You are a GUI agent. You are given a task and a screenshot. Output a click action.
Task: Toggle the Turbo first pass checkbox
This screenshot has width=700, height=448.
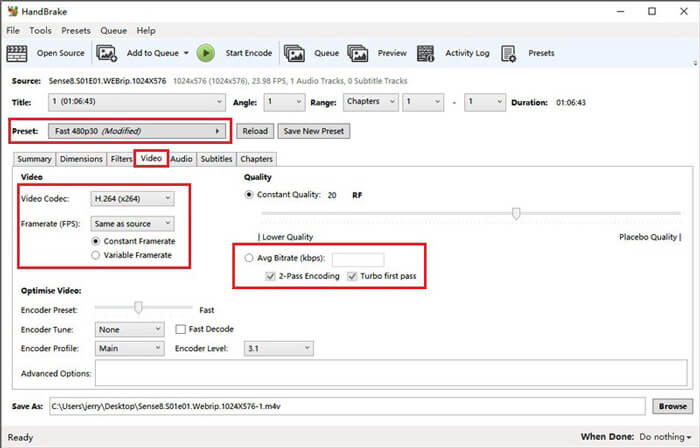[x=352, y=276]
